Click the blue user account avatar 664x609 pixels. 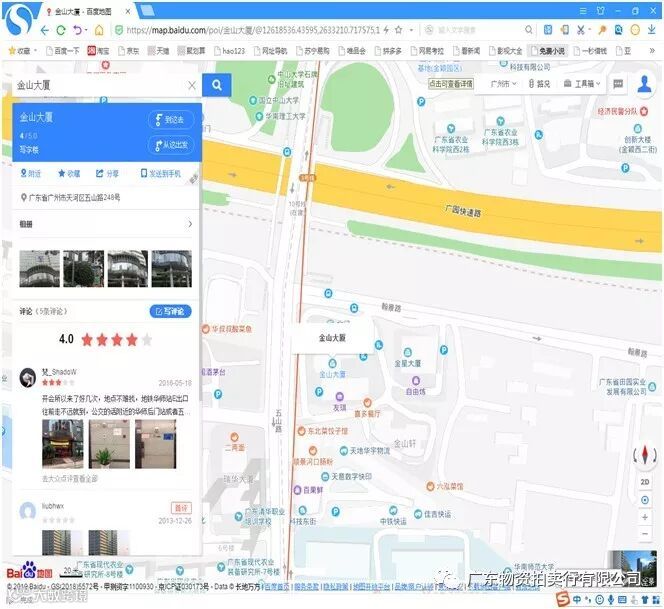(644, 84)
